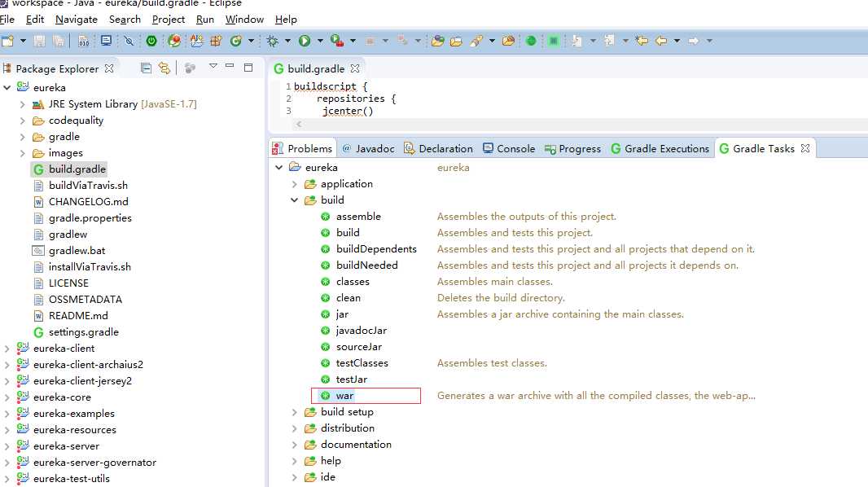The width and height of the screenshot is (868, 487).
Task: Click the binary 010 toolbar icon
Action: point(84,41)
